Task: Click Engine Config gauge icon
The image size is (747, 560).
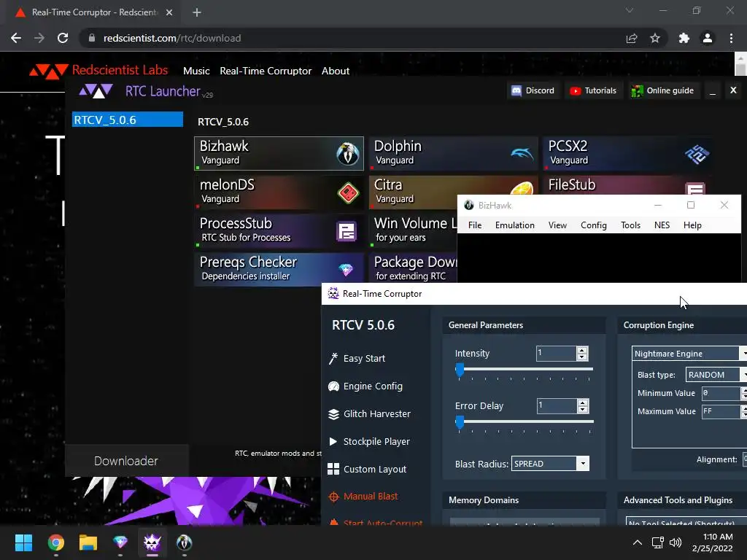Action: [x=333, y=386]
